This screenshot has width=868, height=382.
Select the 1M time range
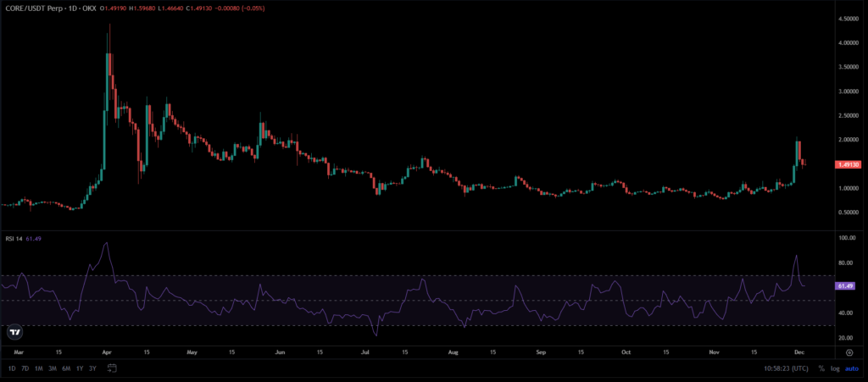click(x=39, y=368)
